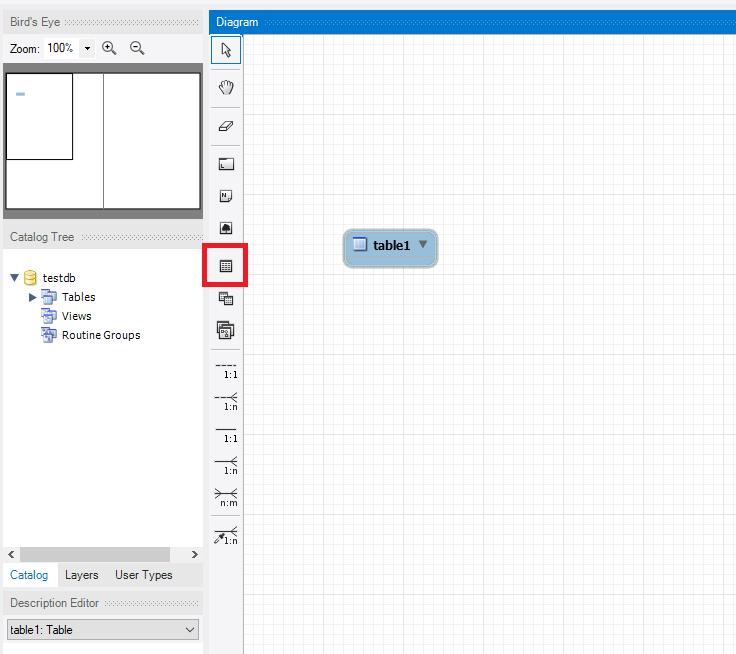Click the testdb label in tree

[x=59, y=278]
